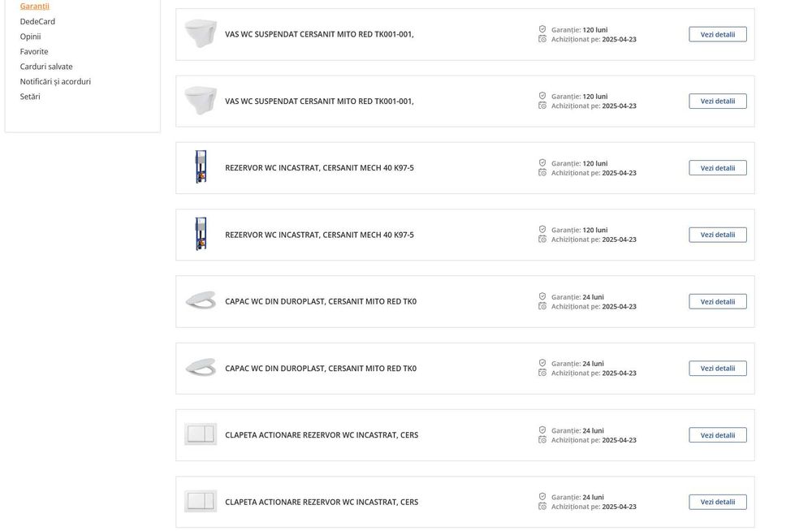The image size is (812, 531).
Task: Click purchase date calendar icon on second CAPAC WC row
Action: point(542,373)
